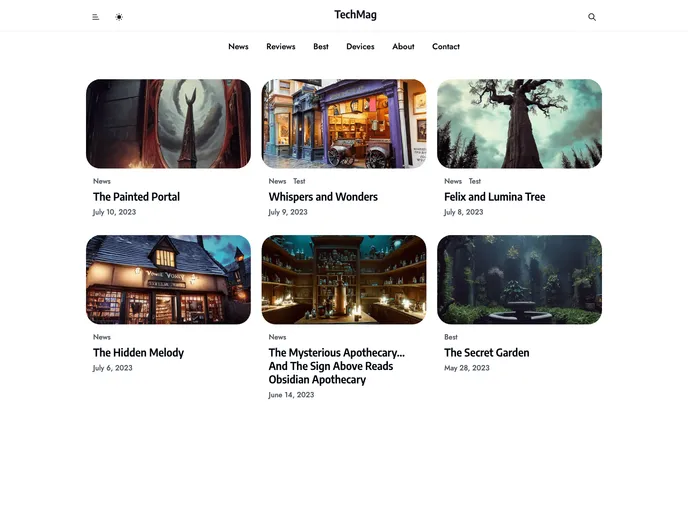The height and width of the screenshot is (512, 688).
Task: Open the search magnifier icon
Action: coord(592,17)
